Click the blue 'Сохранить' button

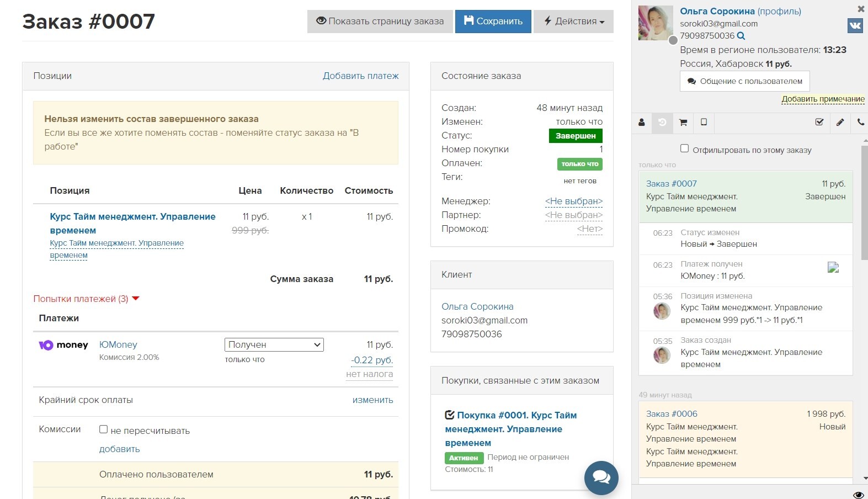click(x=493, y=22)
